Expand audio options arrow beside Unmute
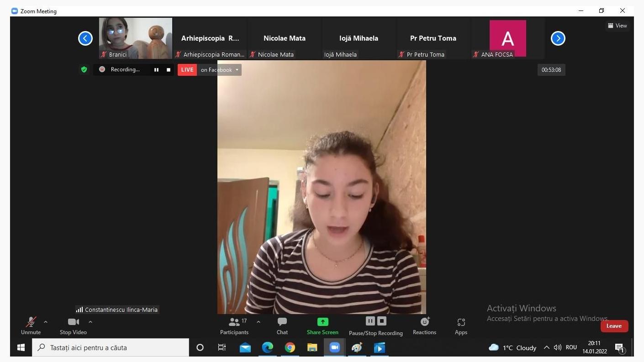Image resolution: width=644 pixels, height=362 pixels. [46, 322]
